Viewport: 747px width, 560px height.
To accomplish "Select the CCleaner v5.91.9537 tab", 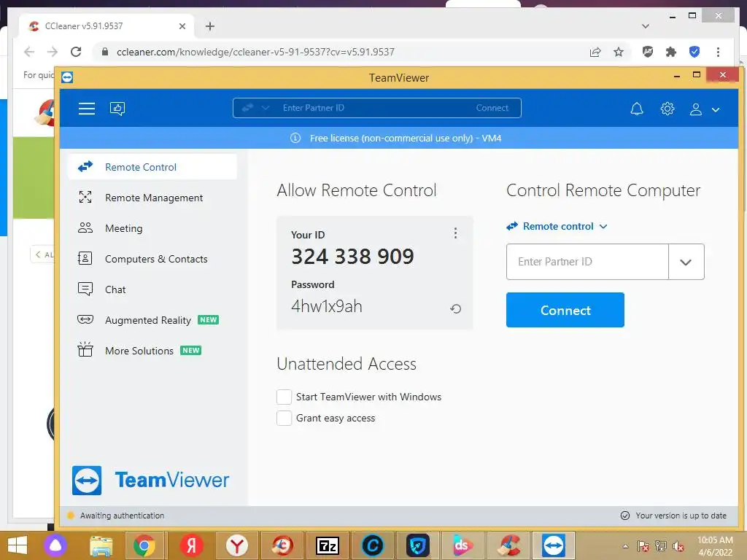I will click(107, 26).
